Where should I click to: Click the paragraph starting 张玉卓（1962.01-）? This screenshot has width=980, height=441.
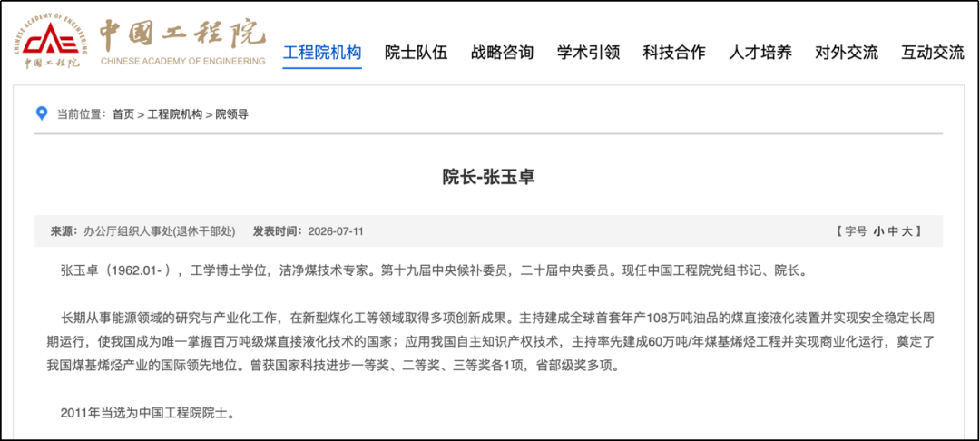(435, 271)
